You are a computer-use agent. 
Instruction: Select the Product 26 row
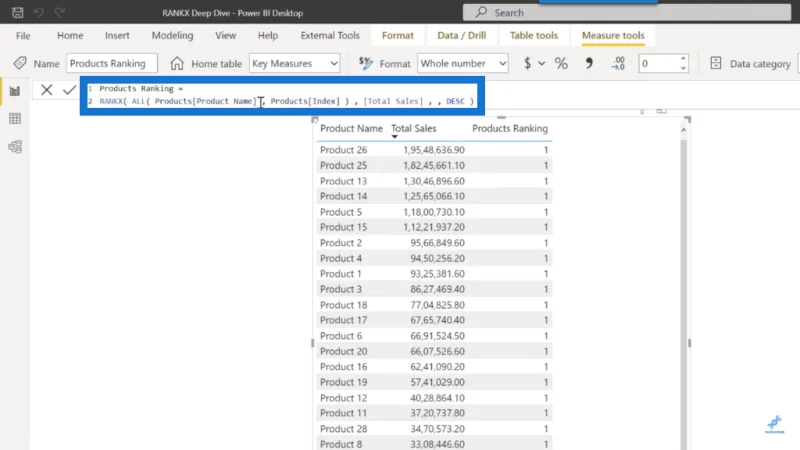[434, 150]
